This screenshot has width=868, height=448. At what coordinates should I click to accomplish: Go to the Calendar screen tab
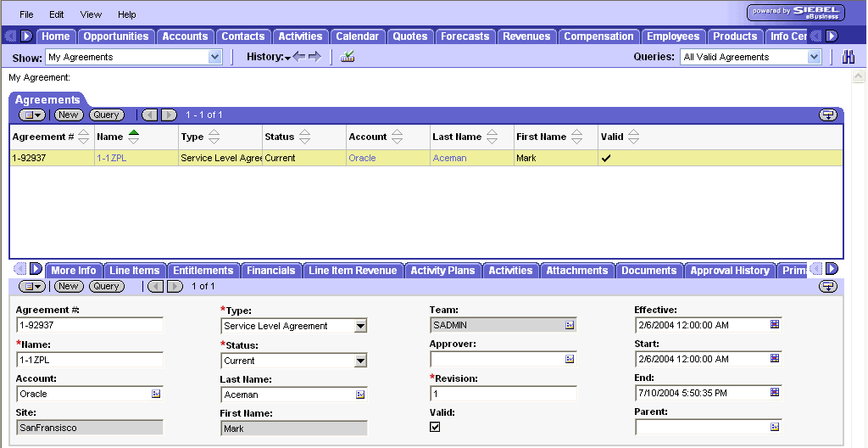357,36
